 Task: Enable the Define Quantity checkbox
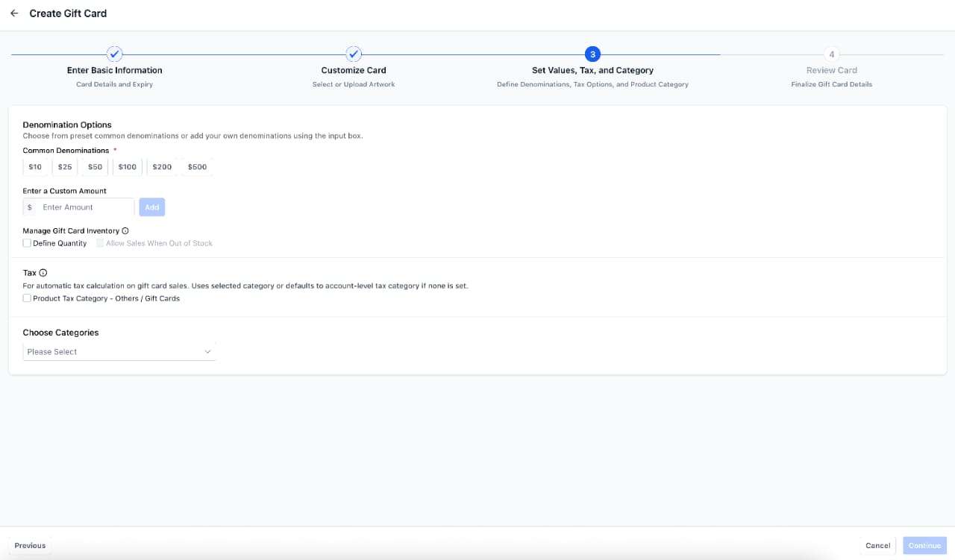(x=27, y=243)
